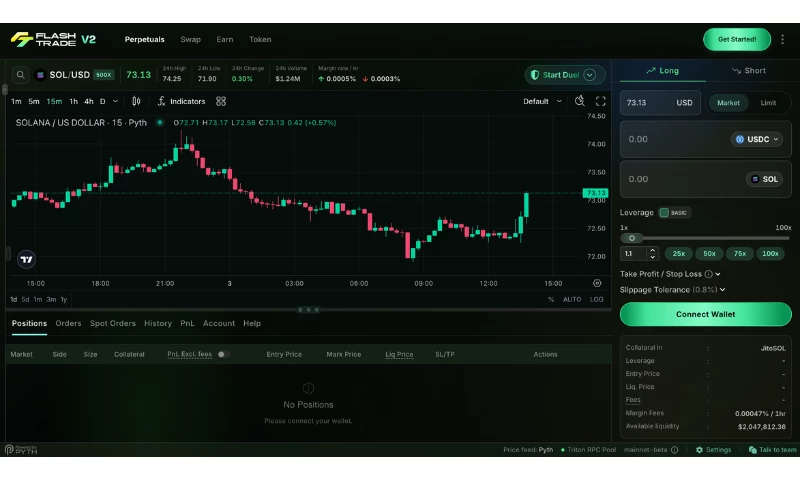The height and width of the screenshot is (480, 800).
Task: Toggle LOG scale on chart
Action: [x=596, y=299]
